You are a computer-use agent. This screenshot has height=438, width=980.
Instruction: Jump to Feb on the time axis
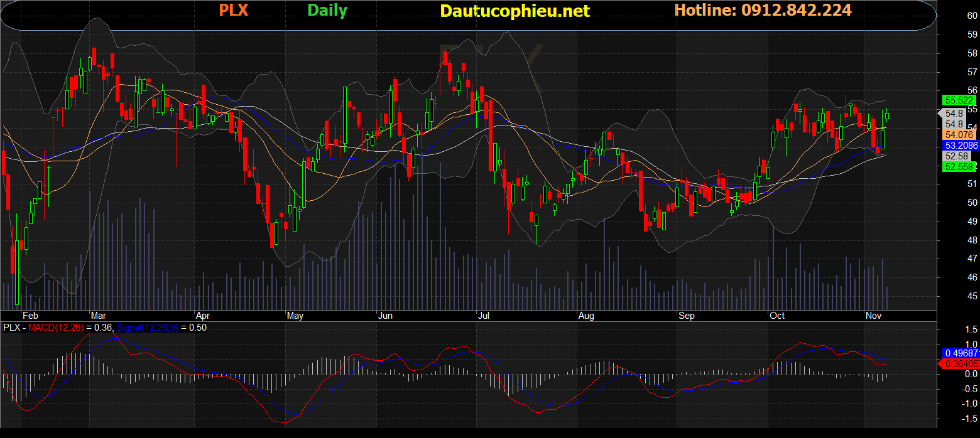click(30, 316)
